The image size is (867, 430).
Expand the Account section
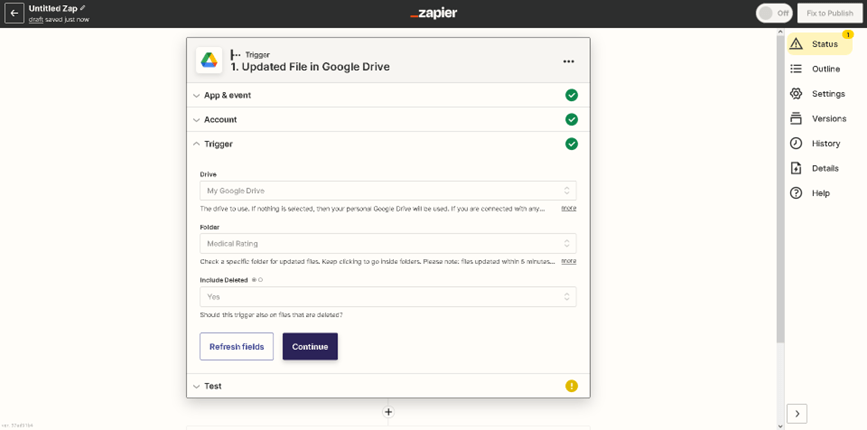click(x=388, y=119)
